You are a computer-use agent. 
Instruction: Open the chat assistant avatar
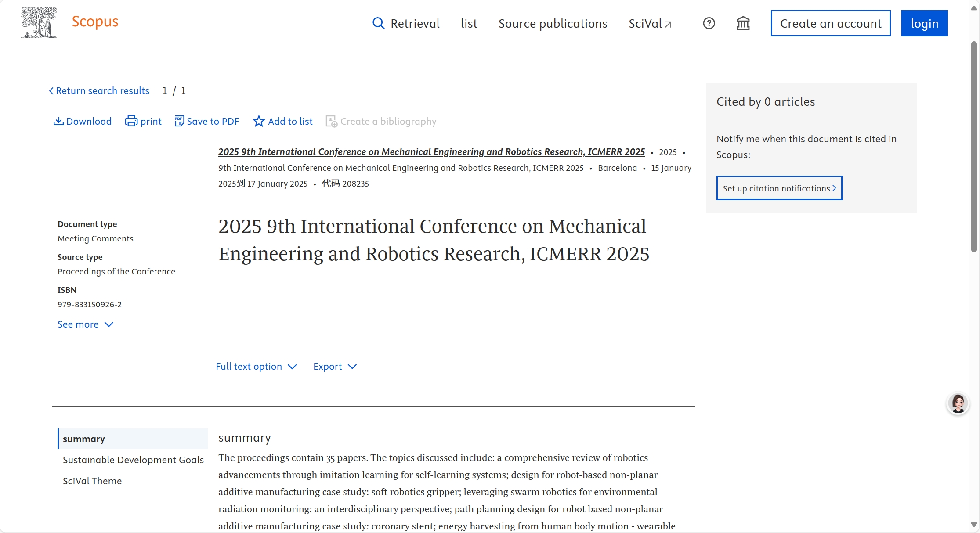click(x=958, y=403)
